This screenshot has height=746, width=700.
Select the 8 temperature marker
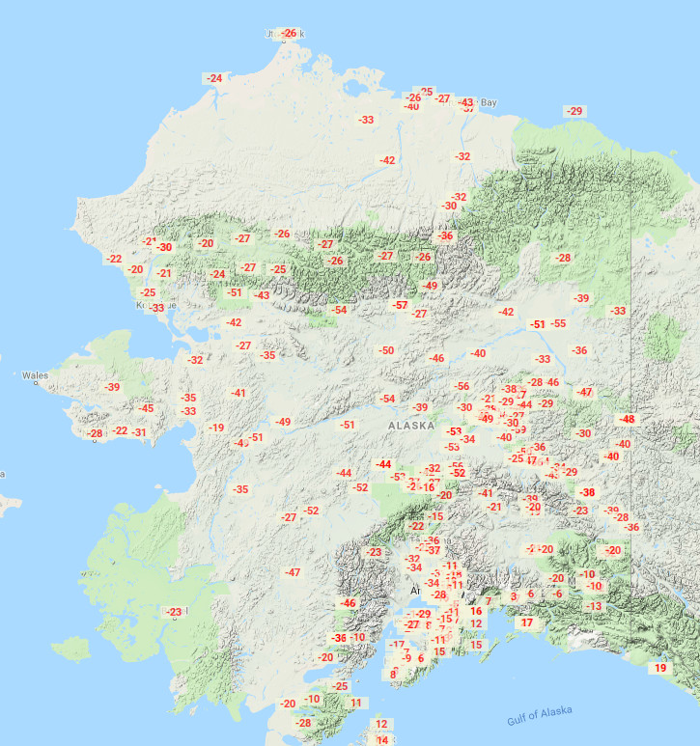(x=393, y=675)
